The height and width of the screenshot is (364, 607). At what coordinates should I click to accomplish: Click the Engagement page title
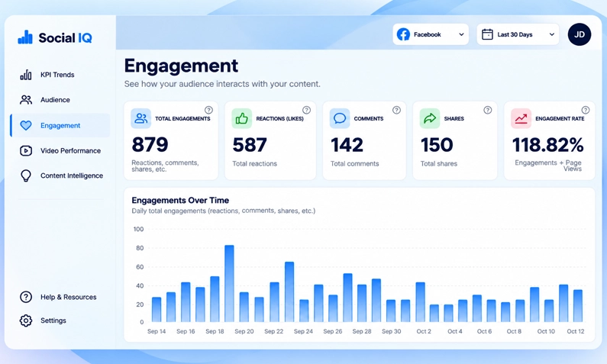[x=181, y=66]
